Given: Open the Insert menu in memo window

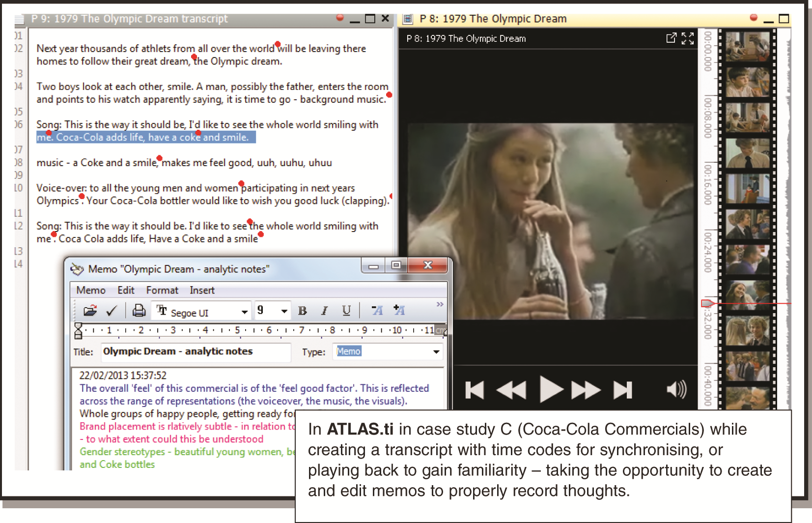Looking at the screenshot, I should [x=202, y=291].
